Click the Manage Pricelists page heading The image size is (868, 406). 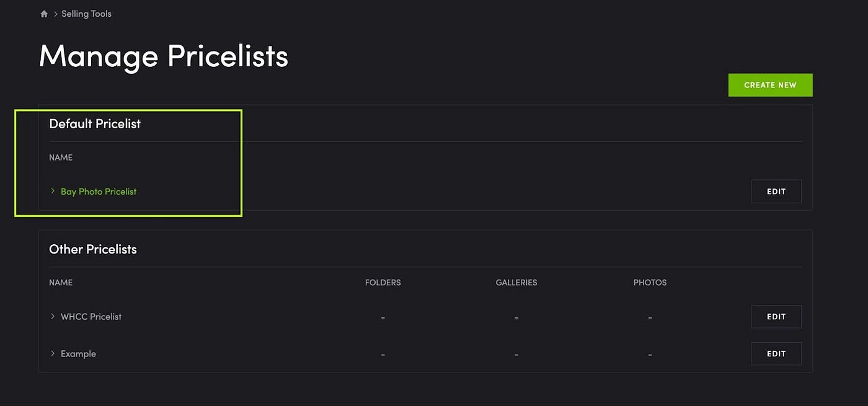point(164,56)
